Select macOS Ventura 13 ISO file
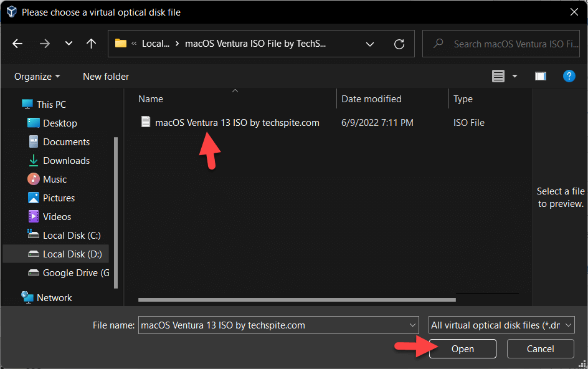This screenshot has height=369, width=588. point(237,123)
